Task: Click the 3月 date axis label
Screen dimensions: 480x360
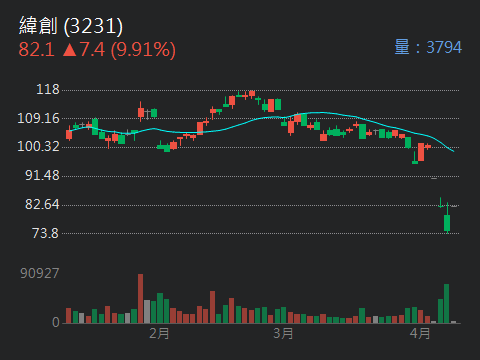Action: pos(283,333)
